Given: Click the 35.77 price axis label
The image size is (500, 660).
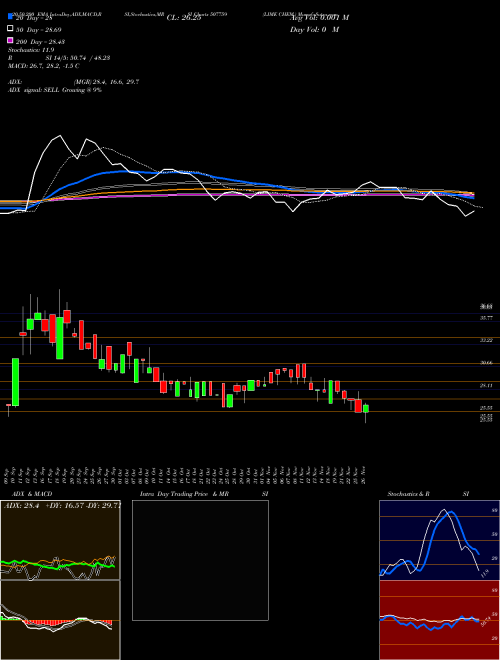Looking at the screenshot, I should click(x=487, y=318).
